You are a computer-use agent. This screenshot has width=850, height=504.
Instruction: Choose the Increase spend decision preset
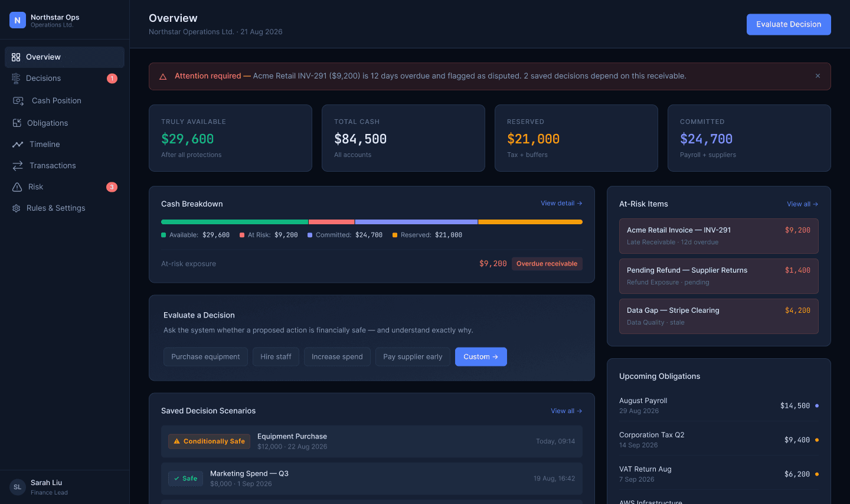click(x=337, y=356)
